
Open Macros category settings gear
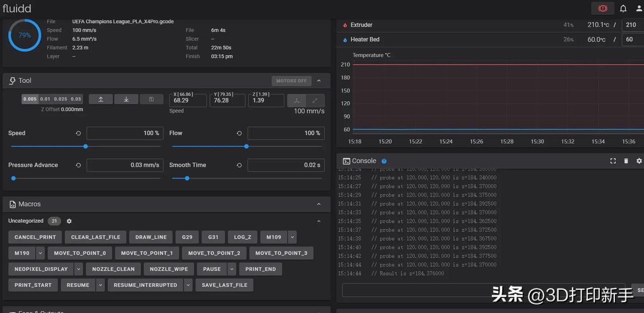[x=69, y=221]
